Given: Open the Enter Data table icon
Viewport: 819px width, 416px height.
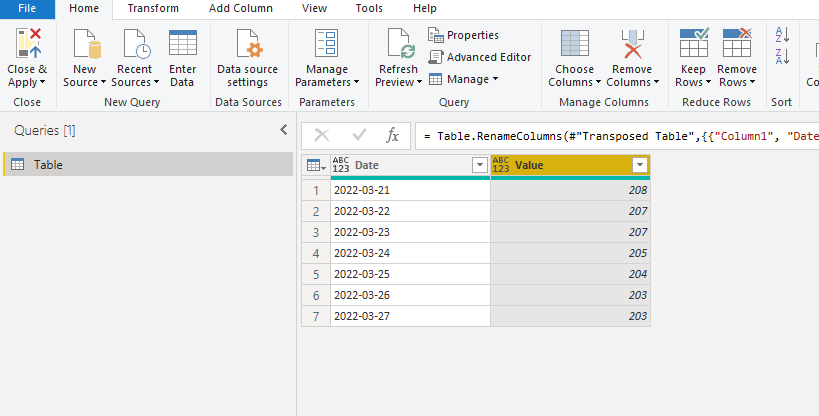Looking at the screenshot, I should (183, 43).
